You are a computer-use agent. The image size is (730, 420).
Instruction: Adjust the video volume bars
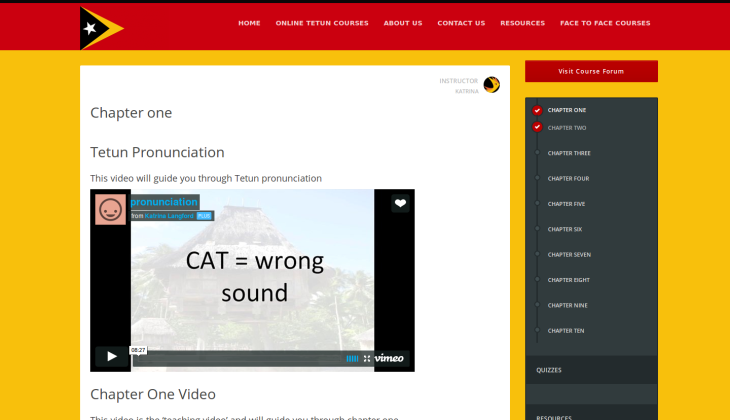tap(352, 359)
